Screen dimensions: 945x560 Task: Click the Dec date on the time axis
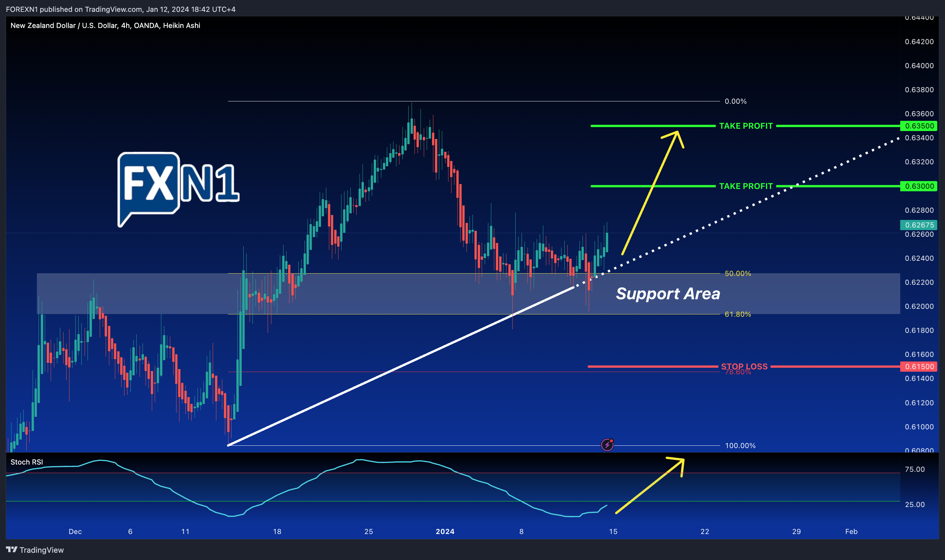(75, 531)
